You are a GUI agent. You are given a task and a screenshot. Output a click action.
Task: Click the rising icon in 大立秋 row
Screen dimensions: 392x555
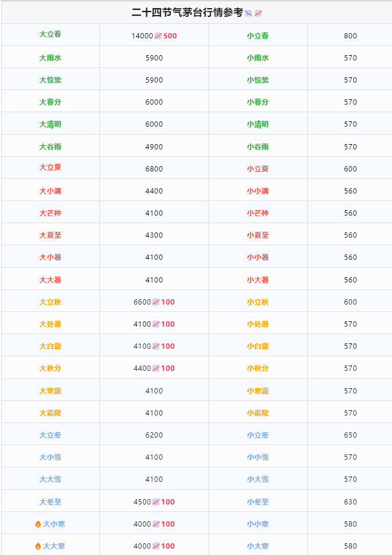(156, 302)
